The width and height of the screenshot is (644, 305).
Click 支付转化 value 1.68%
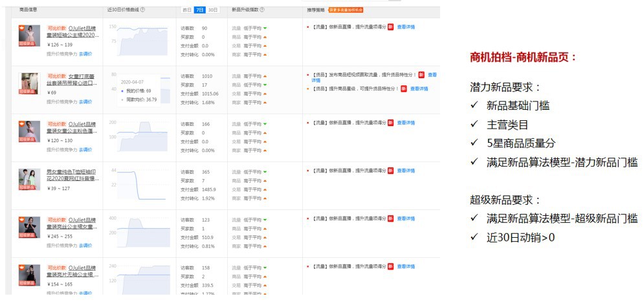tap(208, 103)
